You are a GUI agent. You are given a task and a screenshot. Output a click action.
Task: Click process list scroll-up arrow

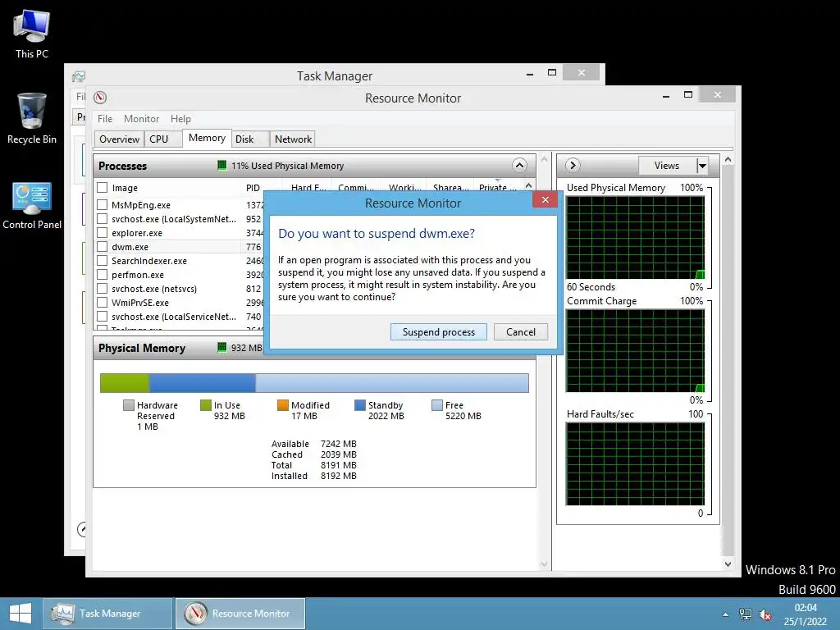(x=529, y=186)
